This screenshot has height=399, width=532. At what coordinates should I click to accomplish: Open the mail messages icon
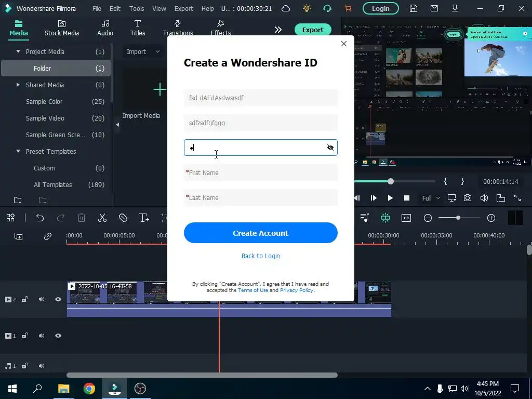(434, 8)
